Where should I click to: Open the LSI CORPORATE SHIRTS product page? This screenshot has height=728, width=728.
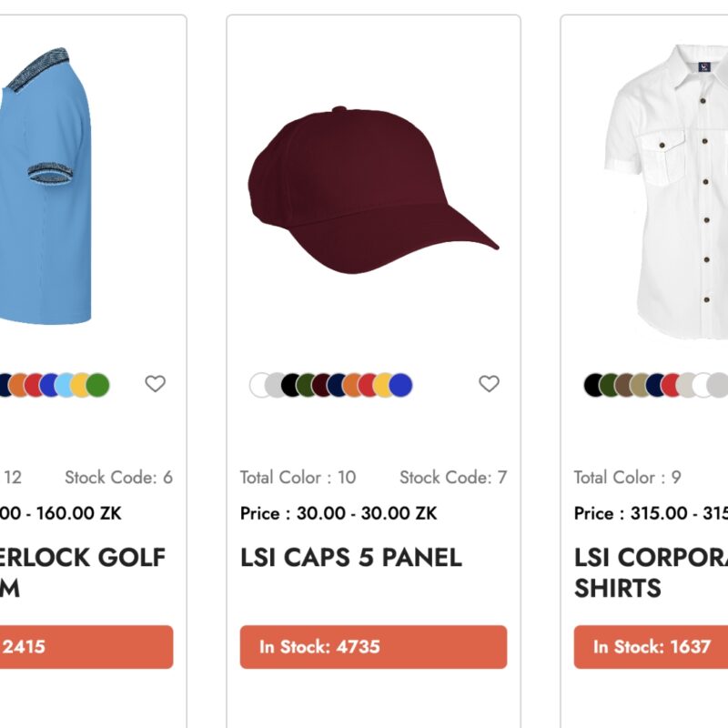point(651,571)
